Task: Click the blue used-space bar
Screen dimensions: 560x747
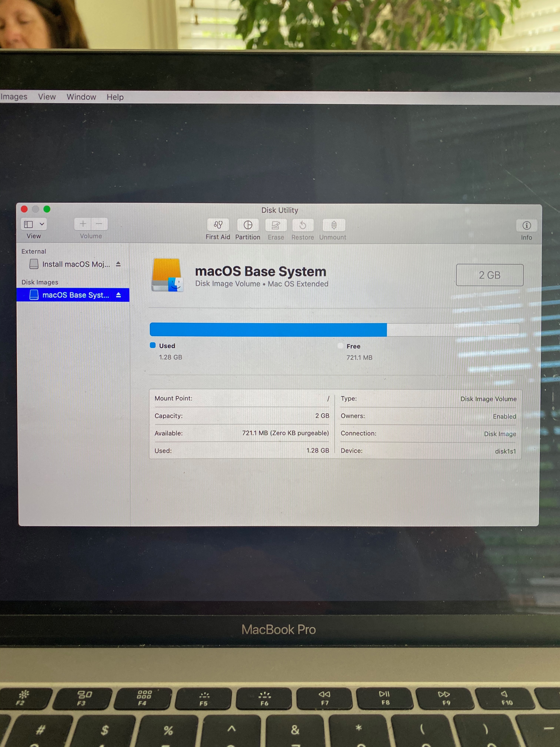Action: point(268,329)
